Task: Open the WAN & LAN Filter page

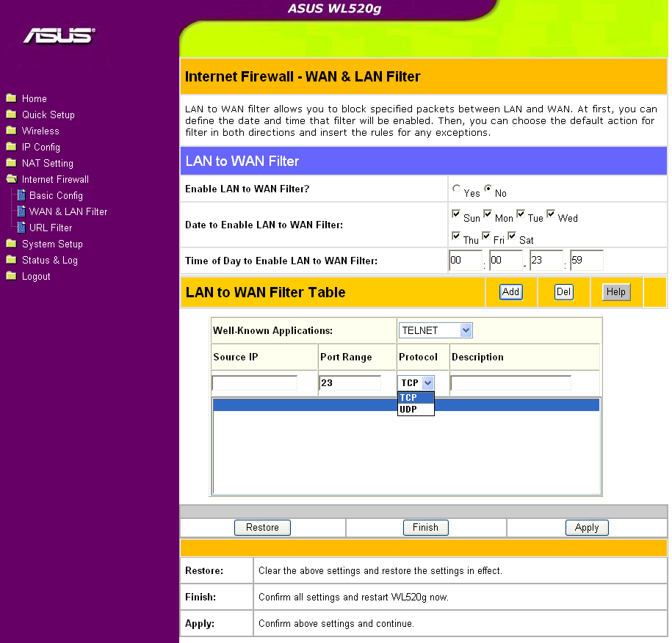Action: coord(68,211)
